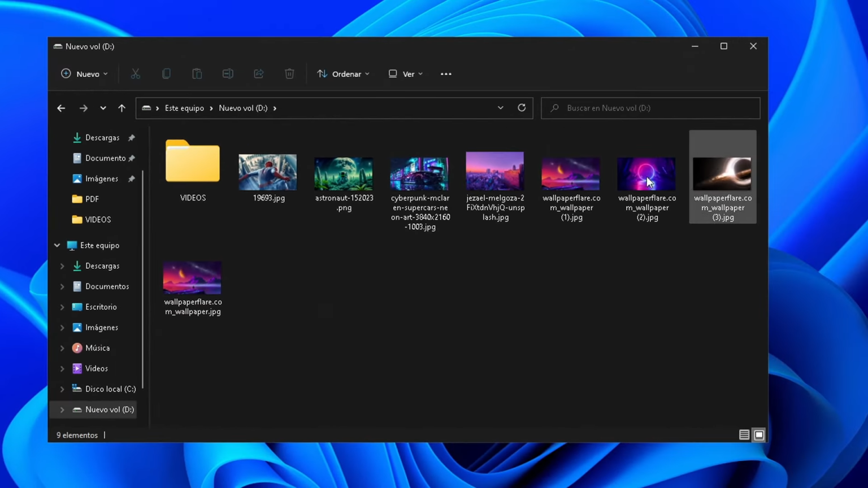Click the Refresh icon beside address bar
The width and height of the screenshot is (868, 488).
(521, 108)
